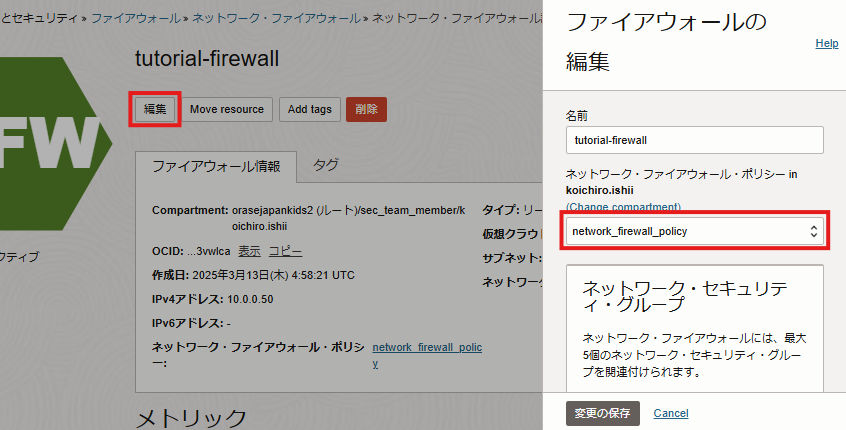Switch to the ファイアウォール情報 tab
This screenshot has height=430, width=846.
pos(215,167)
